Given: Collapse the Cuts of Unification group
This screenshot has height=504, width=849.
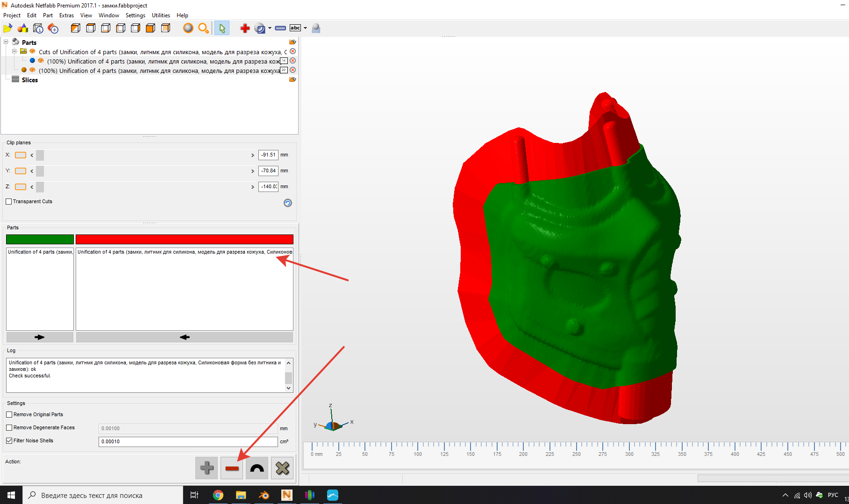Looking at the screenshot, I should point(14,51).
